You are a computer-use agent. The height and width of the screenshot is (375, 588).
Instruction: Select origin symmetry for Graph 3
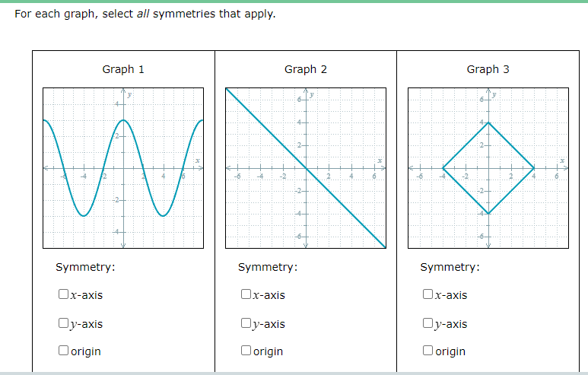pyautogui.click(x=428, y=351)
